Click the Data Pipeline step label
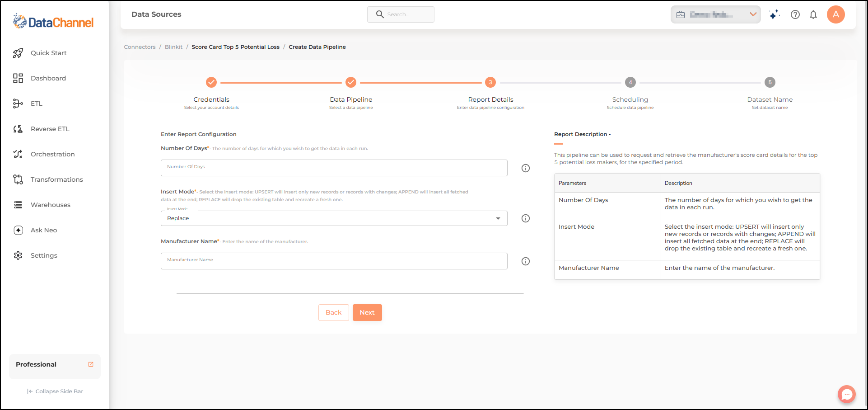The width and height of the screenshot is (868, 410). pyautogui.click(x=351, y=99)
